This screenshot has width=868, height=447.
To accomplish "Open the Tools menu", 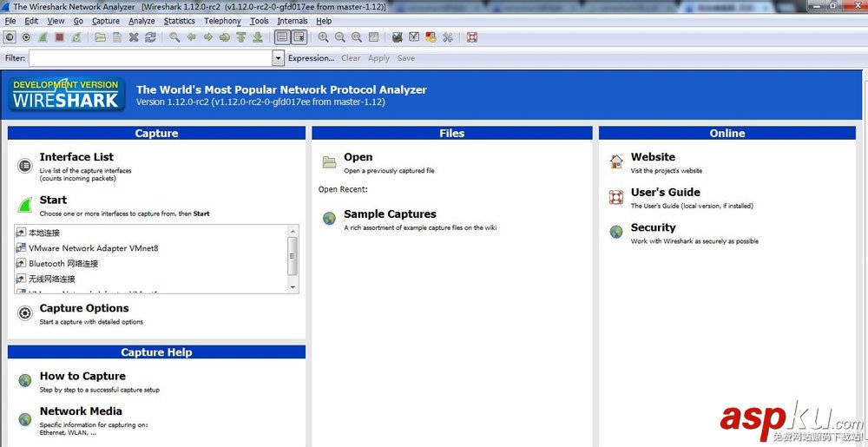I will pyautogui.click(x=259, y=21).
